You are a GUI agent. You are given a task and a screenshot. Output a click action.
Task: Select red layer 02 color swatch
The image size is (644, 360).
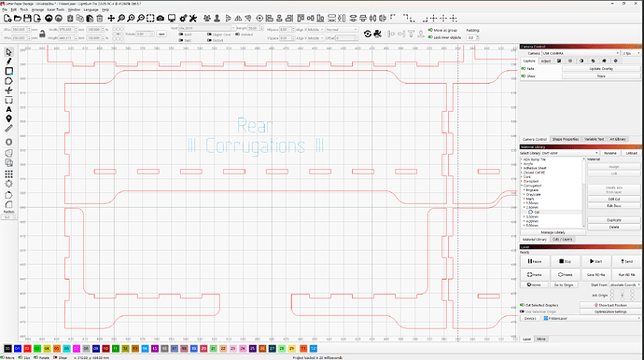[x=27, y=349]
